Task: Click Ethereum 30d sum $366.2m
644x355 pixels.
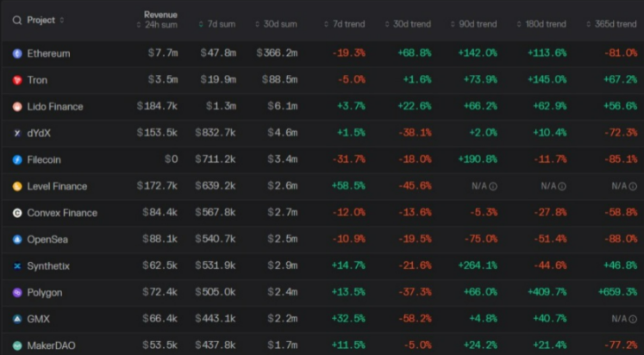Action: coord(277,53)
